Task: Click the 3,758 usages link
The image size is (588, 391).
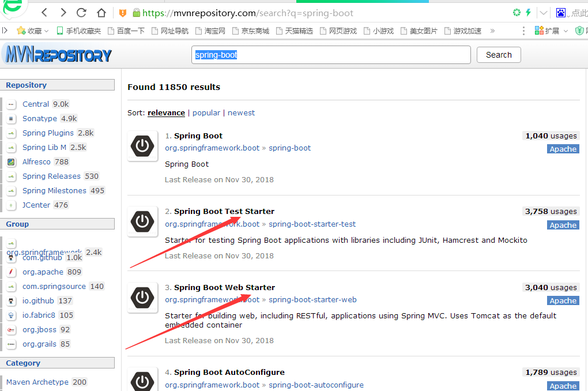Action: (x=551, y=212)
